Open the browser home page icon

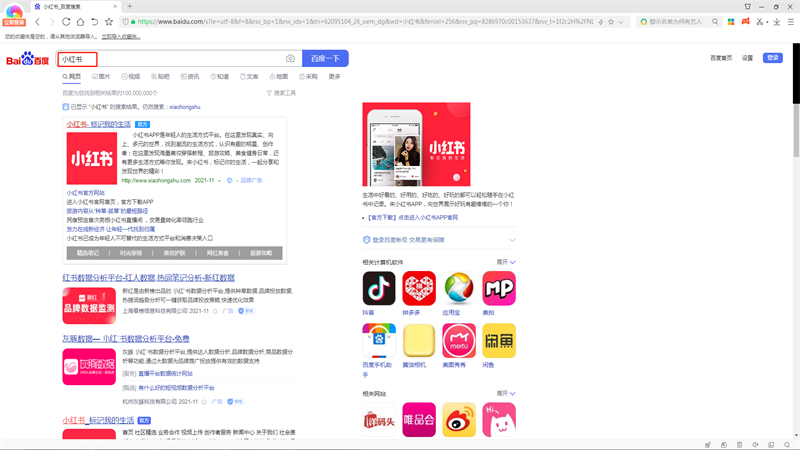[80, 22]
